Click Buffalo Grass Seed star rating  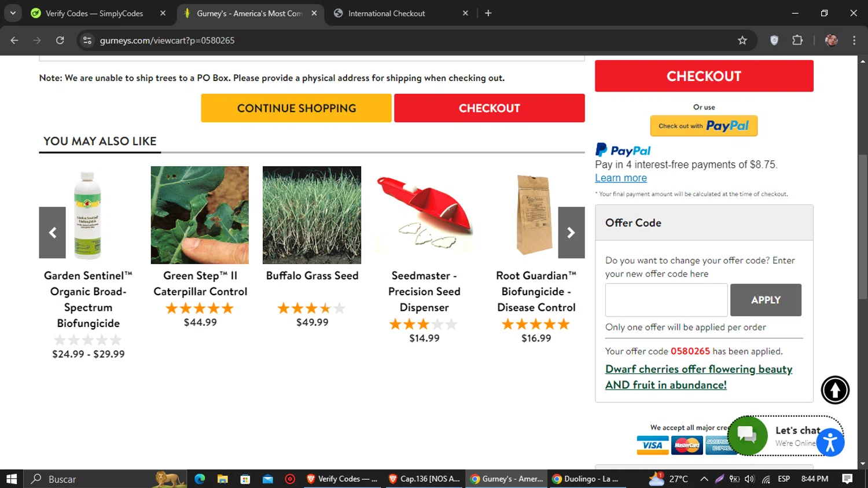click(311, 308)
